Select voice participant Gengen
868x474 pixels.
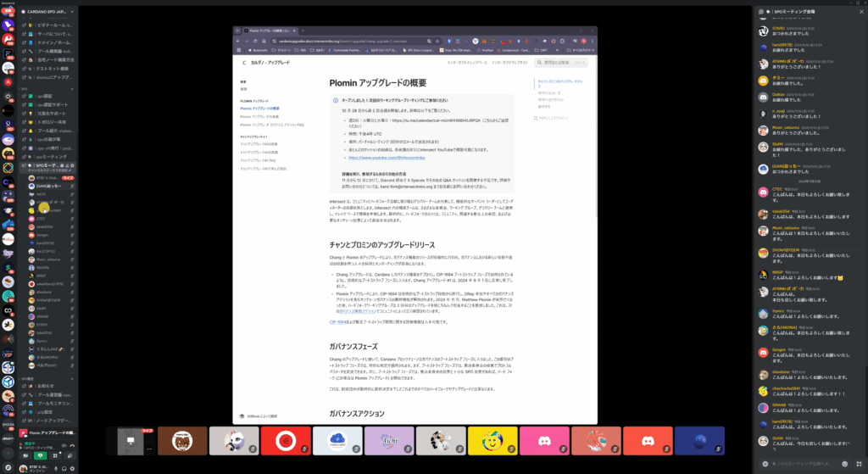pos(52,235)
